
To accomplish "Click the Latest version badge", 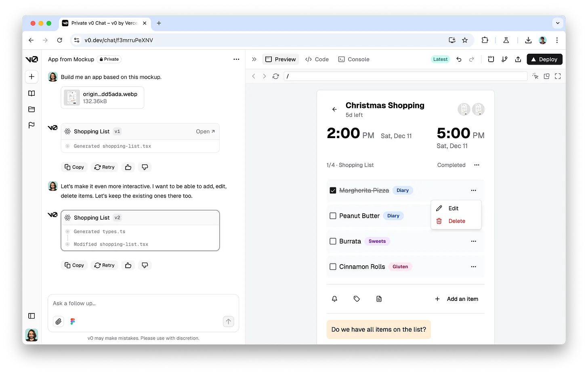I will click(440, 59).
